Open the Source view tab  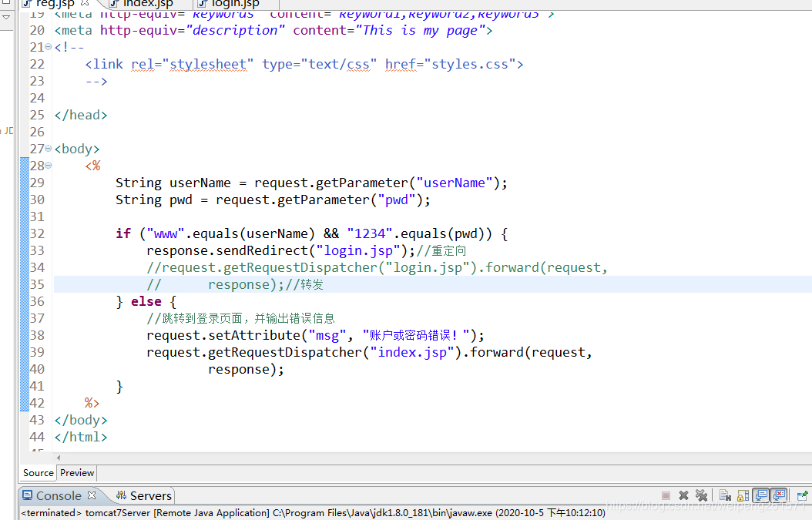point(39,473)
